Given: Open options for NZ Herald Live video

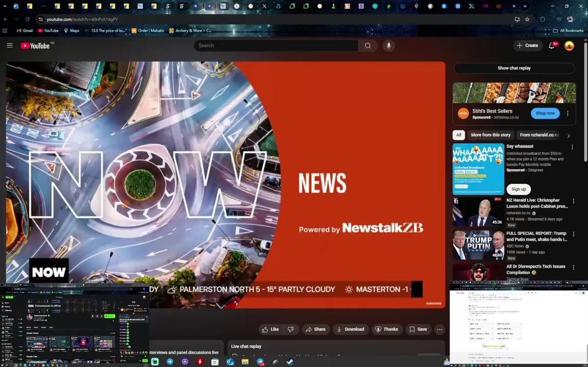Looking at the screenshot, I should click(x=573, y=201).
